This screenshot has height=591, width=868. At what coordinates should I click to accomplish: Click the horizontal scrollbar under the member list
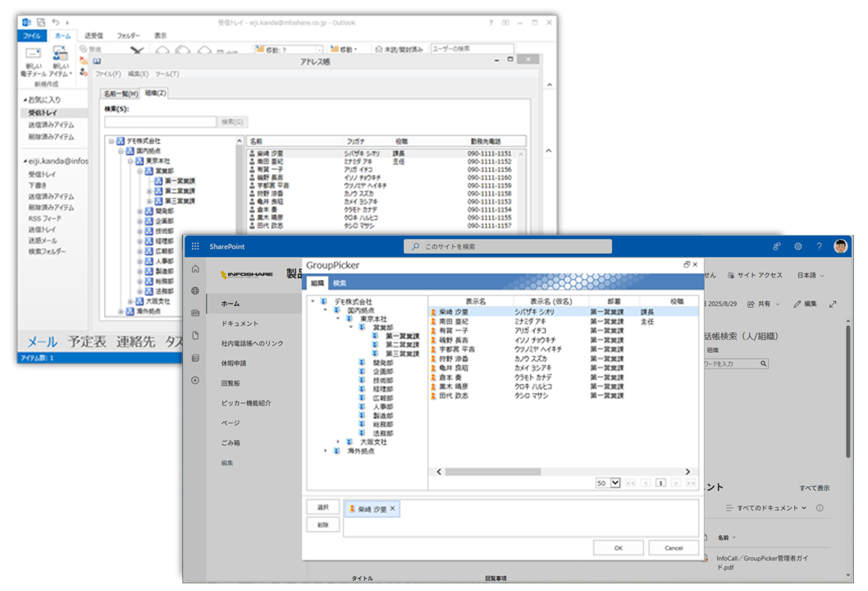tap(504, 471)
